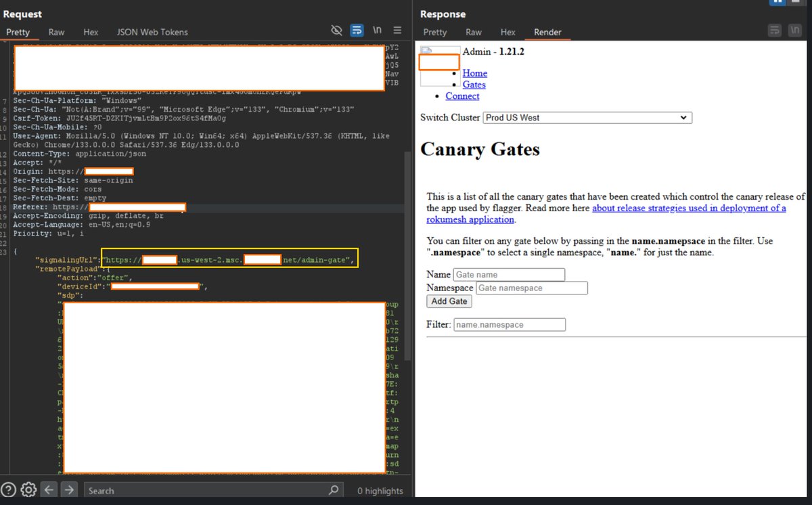Open the Render tab in the Response panel
The width and height of the screenshot is (812, 505).
(548, 31)
